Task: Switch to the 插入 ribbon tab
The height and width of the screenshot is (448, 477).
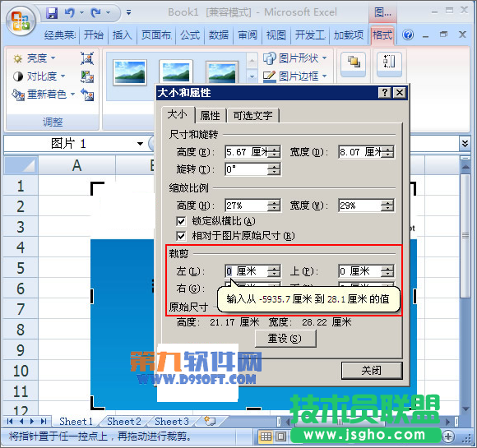Action: tap(123, 35)
